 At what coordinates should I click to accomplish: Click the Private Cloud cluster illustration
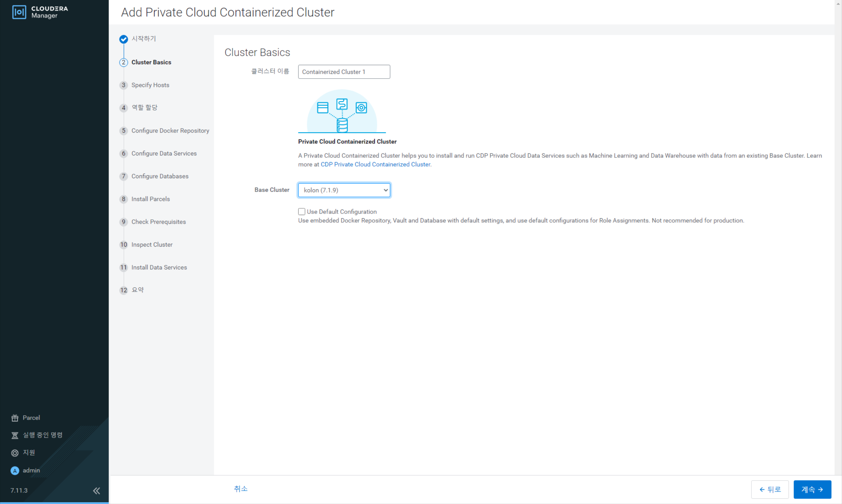(x=342, y=111)
